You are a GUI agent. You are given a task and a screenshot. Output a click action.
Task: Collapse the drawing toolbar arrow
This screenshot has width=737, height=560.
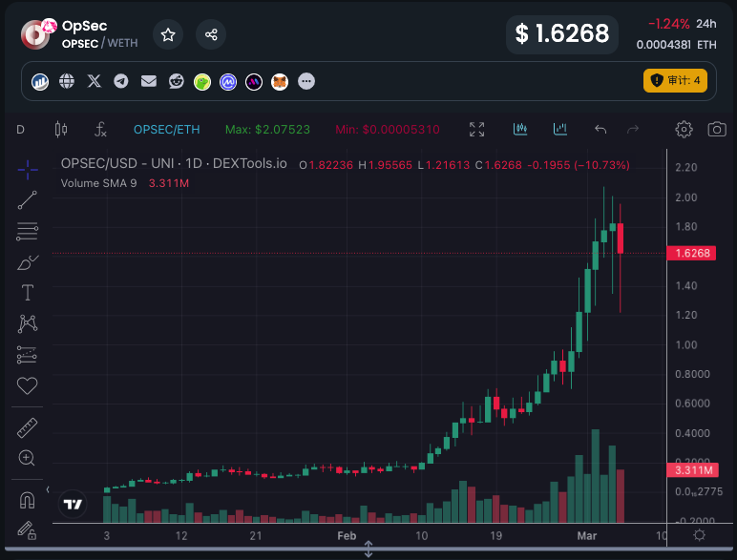tap(48, 489)
